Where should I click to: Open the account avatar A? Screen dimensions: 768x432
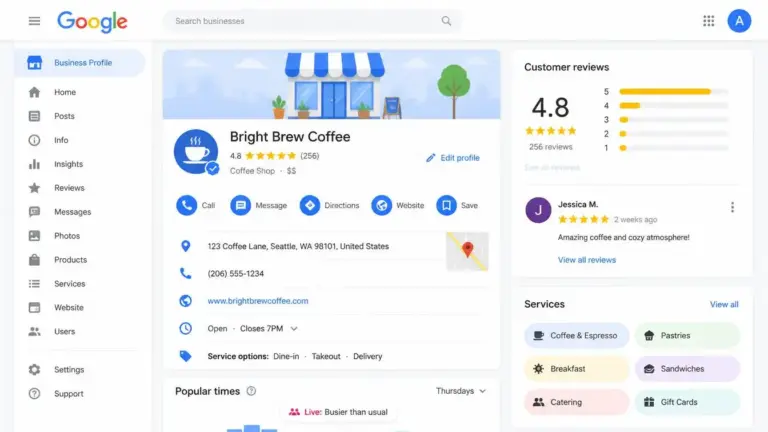(739, 21)
